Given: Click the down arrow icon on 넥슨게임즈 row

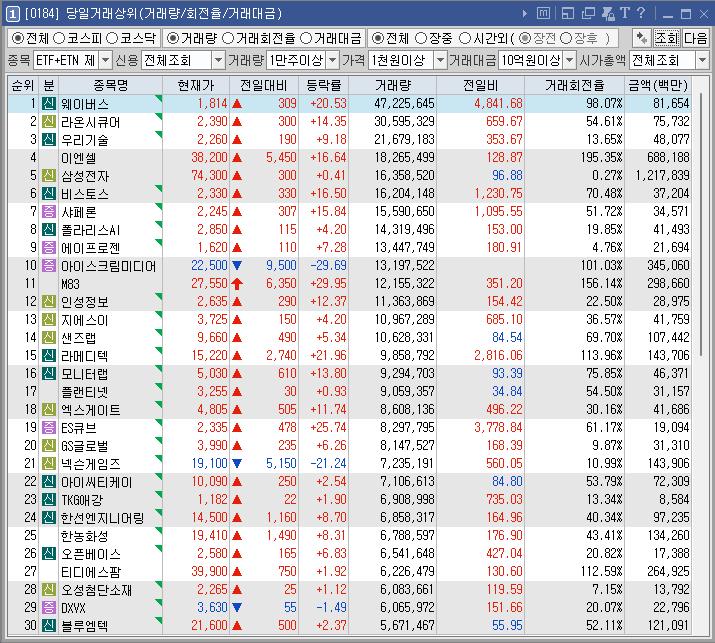Looking at the screenshot, I should [x=237, y=464].
